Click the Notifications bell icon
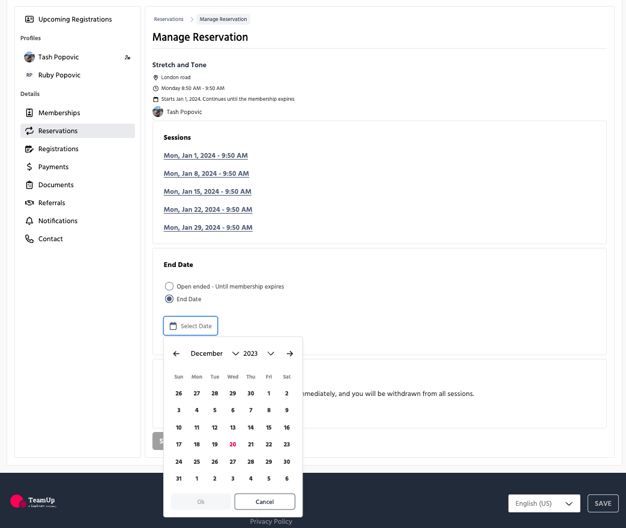626x528 pixels. click(x=29, y=221)
